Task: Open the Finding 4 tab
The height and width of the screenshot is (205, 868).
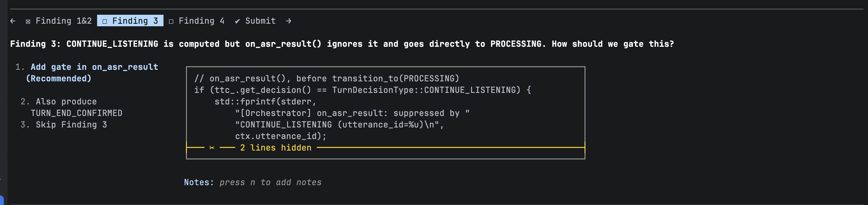Action: 201,21
